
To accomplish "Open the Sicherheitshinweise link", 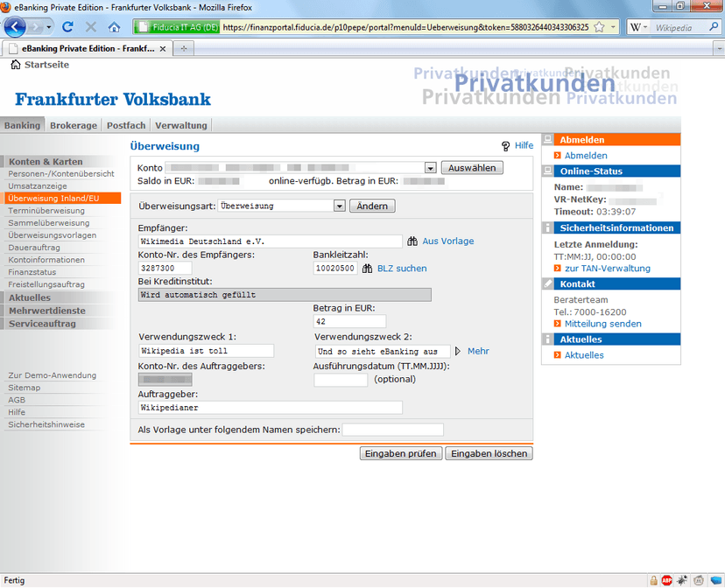I will pos(46,424).
